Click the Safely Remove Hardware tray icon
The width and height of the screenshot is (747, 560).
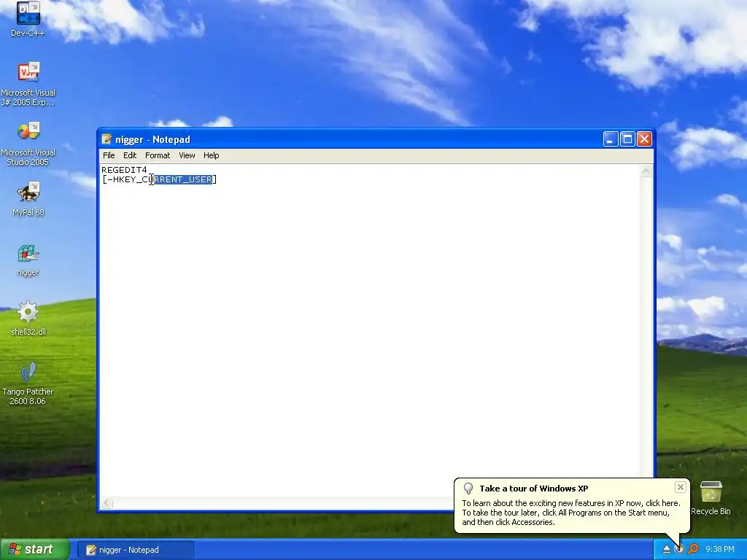click(x=667, y=550)
